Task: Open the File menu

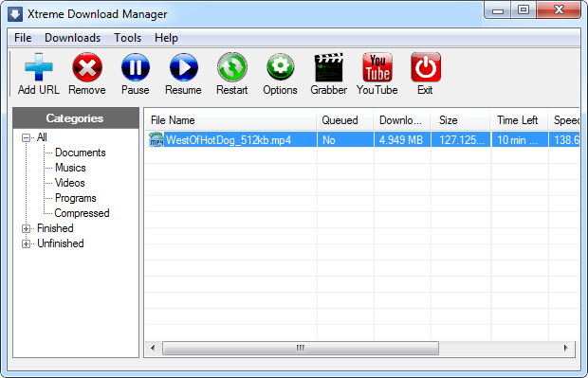Action: click(23, 38)
